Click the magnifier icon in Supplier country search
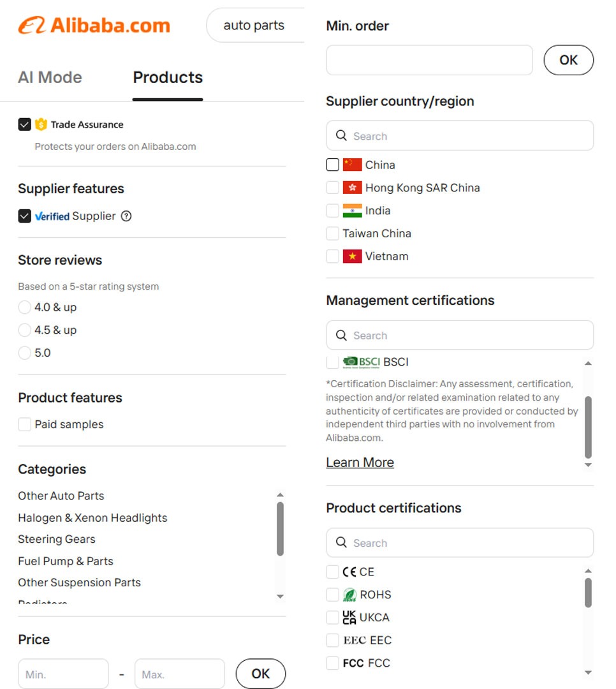Image resolution: width=616 pixels, height=689 pixels. [341, 135]
